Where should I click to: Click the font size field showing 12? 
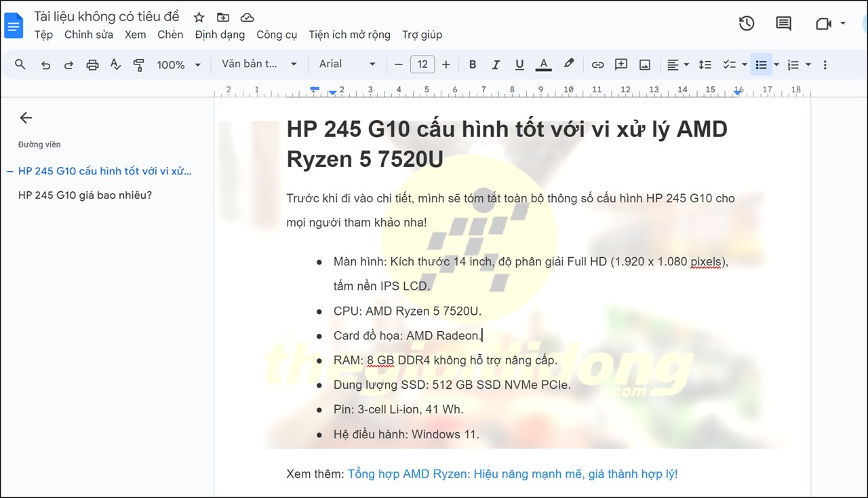422,64
